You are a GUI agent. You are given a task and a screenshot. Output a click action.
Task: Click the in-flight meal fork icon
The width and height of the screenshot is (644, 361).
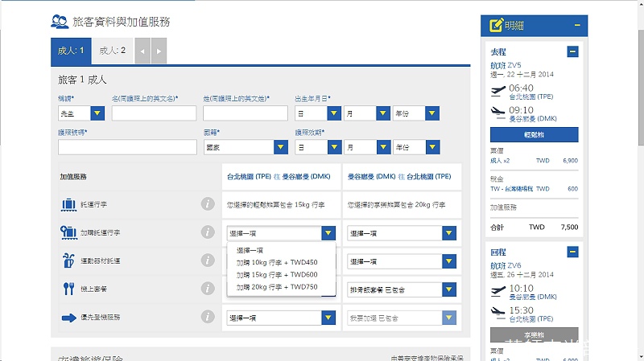(x=68, y=289)
